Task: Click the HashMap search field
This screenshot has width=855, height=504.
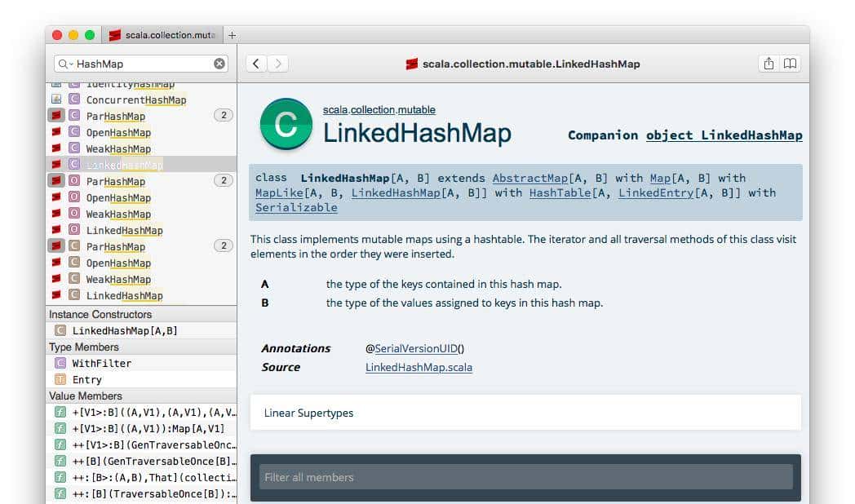Action: click(x=140, y=64)
